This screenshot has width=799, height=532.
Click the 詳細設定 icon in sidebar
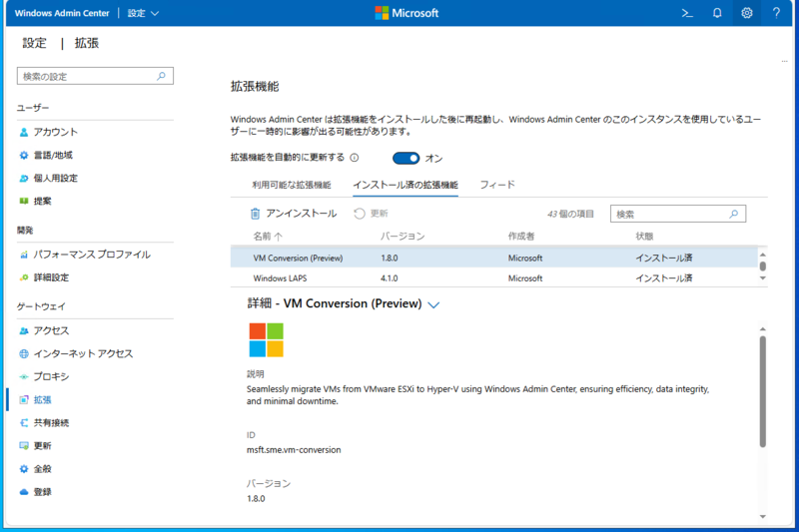tap(24, 277)
